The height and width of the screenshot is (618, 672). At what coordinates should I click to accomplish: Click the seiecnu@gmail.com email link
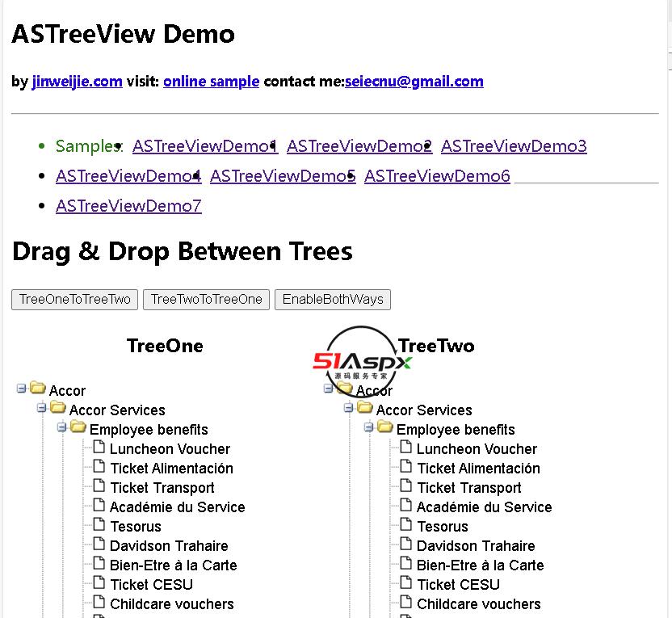click(x=414, y=81)
